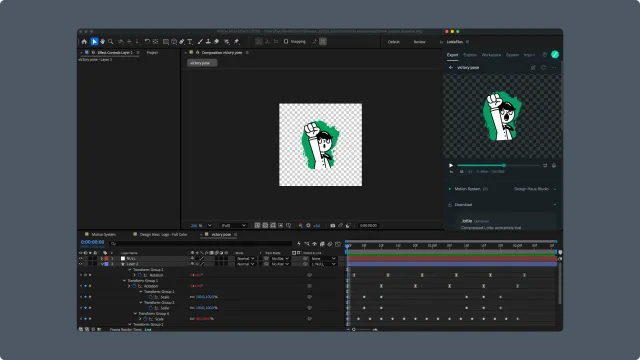The height and width of the screenshot is (360, 640).
Task: Toggle the motion blur enable button above timeline
Action: [330, 244]
